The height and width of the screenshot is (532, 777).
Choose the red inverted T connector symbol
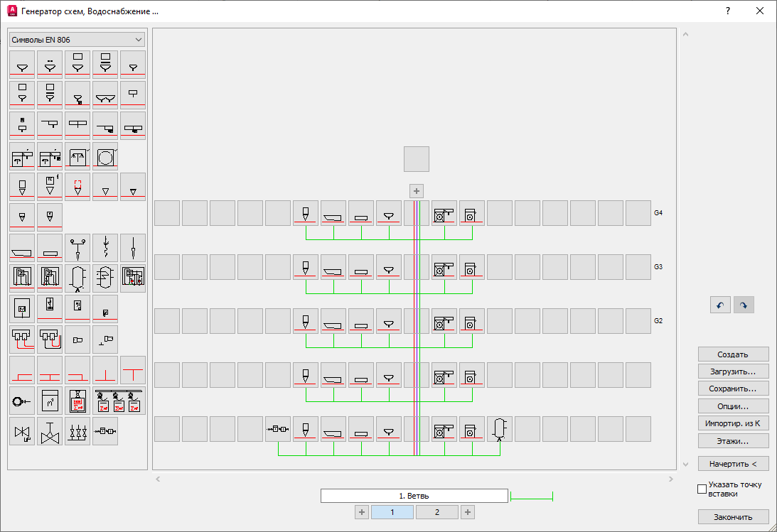105,370
